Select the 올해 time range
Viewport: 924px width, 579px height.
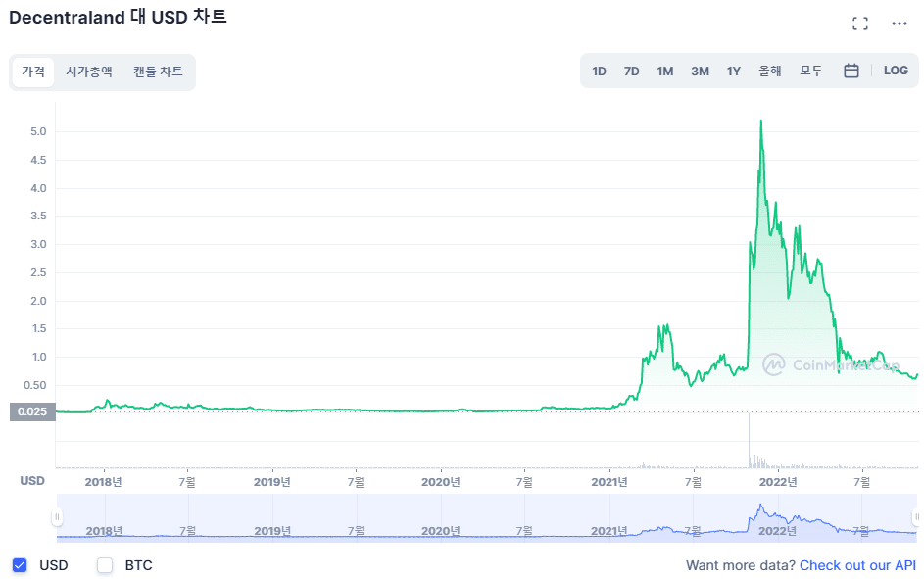770,72
